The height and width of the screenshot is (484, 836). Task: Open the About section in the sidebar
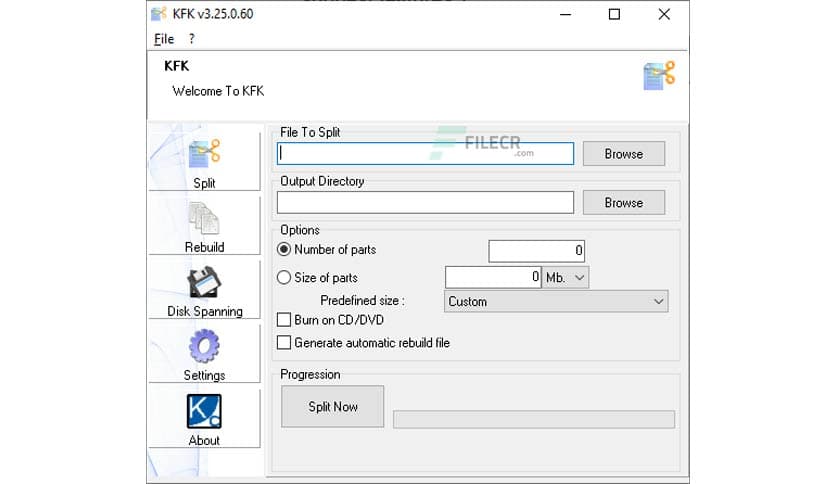[204, 418]
